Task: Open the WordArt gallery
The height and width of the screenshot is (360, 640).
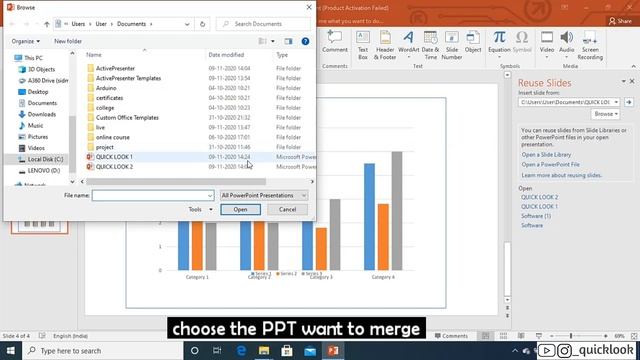Action: point(409,44)
